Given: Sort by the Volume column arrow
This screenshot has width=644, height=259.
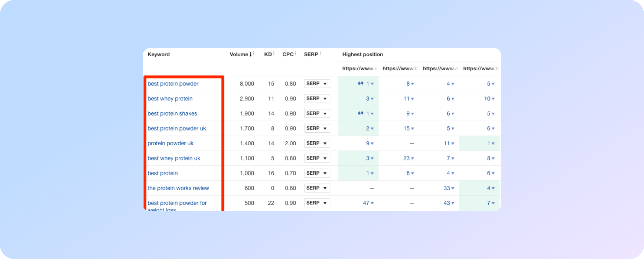Looking at the screenshot, I should point(250,55).
